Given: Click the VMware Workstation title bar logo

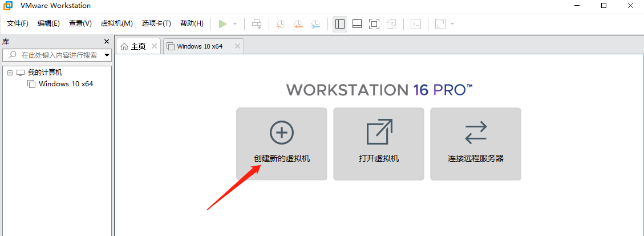Looking at the screenshot, I should coord(8,6).
